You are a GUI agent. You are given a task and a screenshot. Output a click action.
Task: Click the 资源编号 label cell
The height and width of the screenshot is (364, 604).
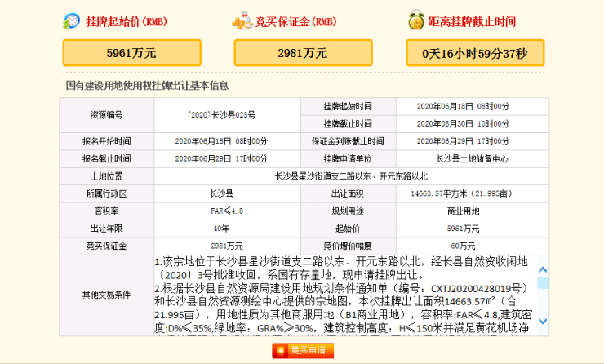click(107, 115)
